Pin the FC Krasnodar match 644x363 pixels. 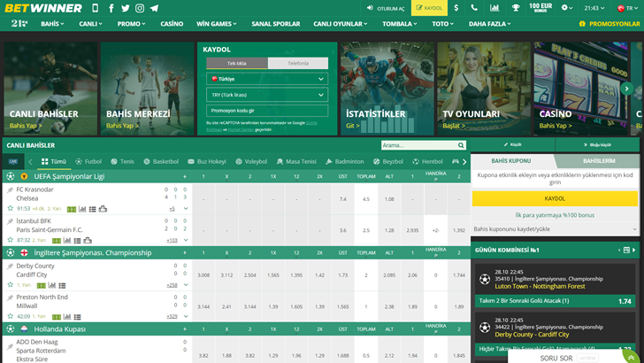point(11,190)
